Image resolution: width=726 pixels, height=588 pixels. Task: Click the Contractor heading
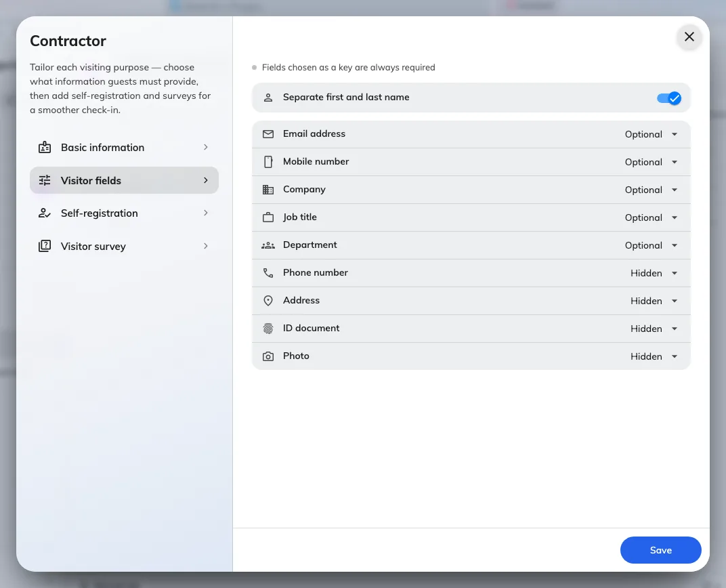click(68, 41)
